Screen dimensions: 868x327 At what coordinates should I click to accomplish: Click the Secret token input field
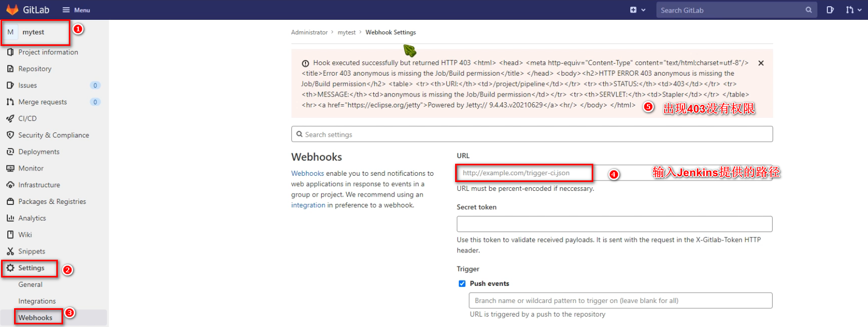tap(614, 224)
